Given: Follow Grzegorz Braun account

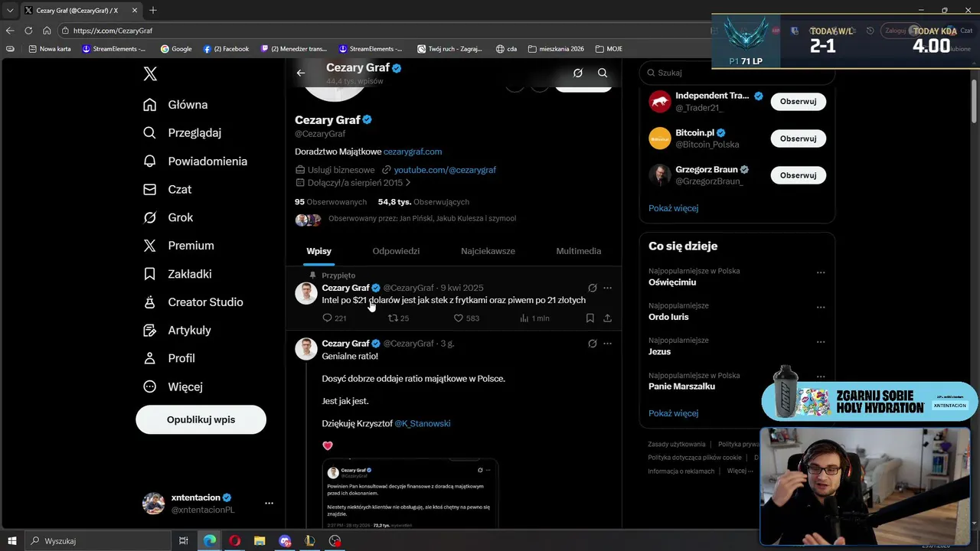Looking at the screenshot, I should click(798, 175).
